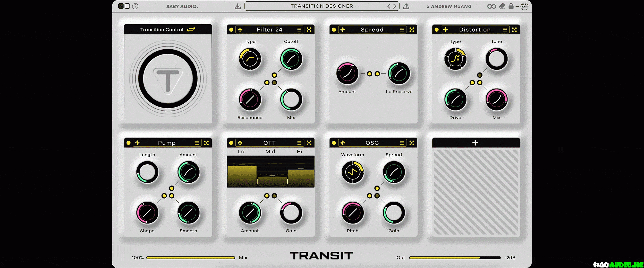Open Pump module hamburger menu
644x268 pixels.
pyautogui.click(x=197, y=143)
